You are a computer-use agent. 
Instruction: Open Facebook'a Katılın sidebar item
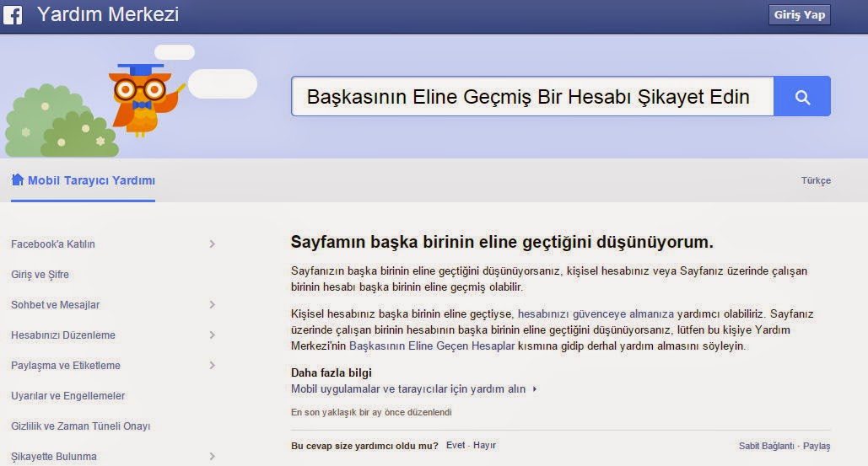click(x=53, y=244)
